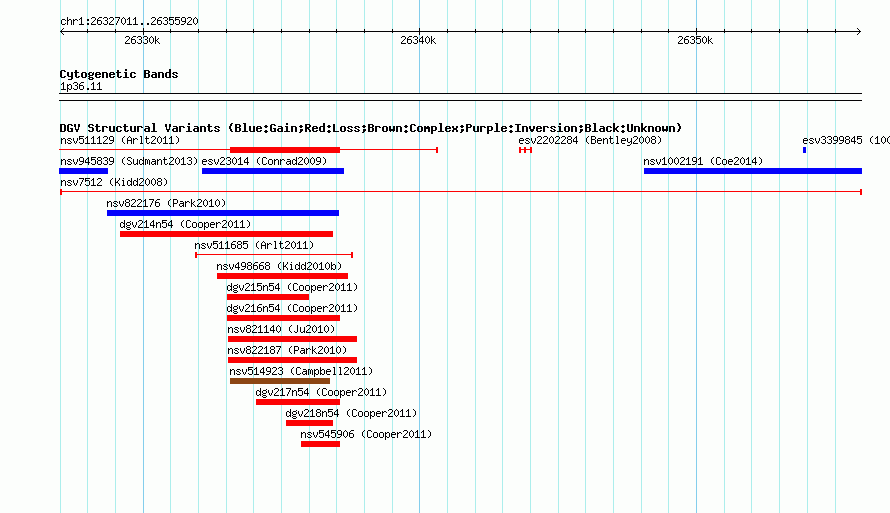Open nsv498668 (Kidd2010b) variant label
890x513 pixels.
[279, 266]
